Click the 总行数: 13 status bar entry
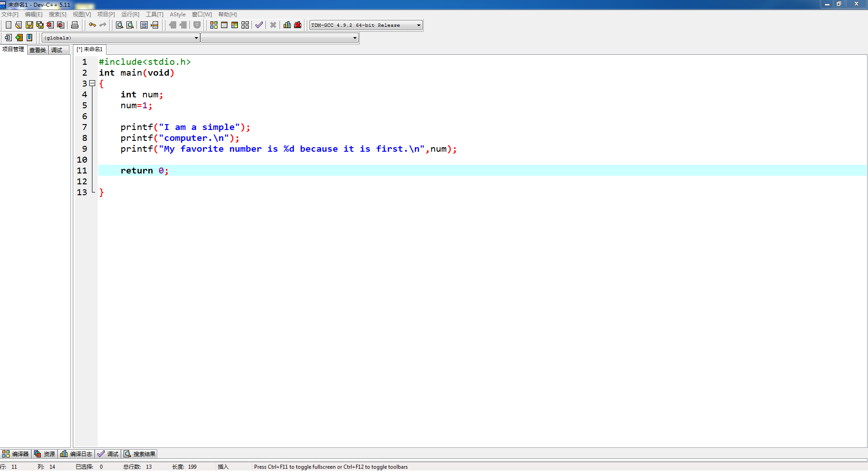868x471 pixels. click(x=137, y=467)
